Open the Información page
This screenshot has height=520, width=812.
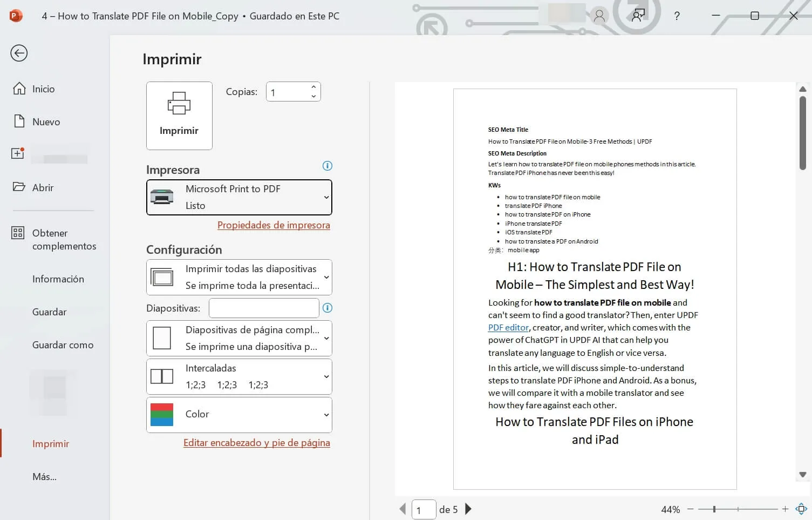click(x=58, y=279)
